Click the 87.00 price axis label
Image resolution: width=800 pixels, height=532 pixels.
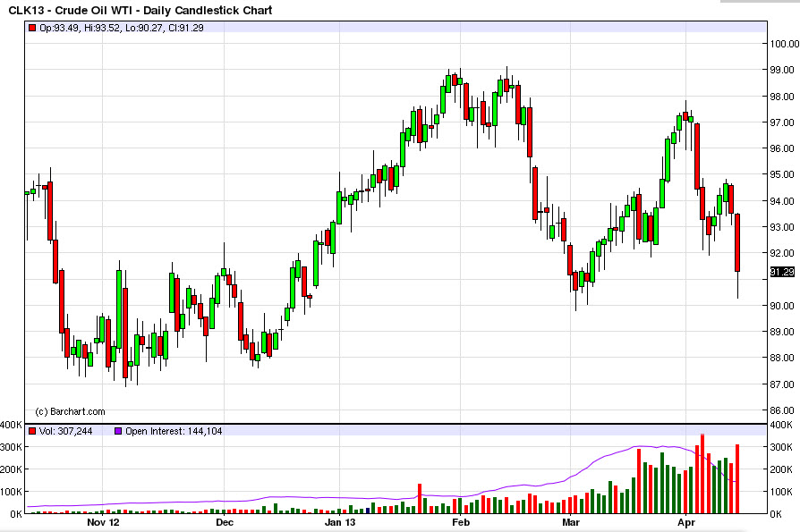[x=782, y=384]
